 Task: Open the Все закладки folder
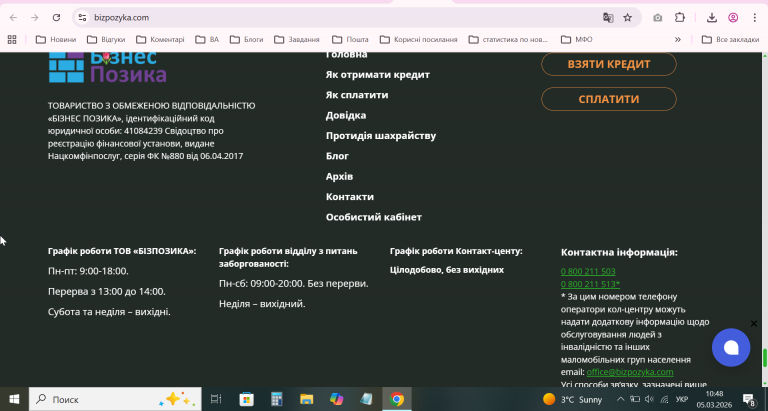(x=730, y=39)
